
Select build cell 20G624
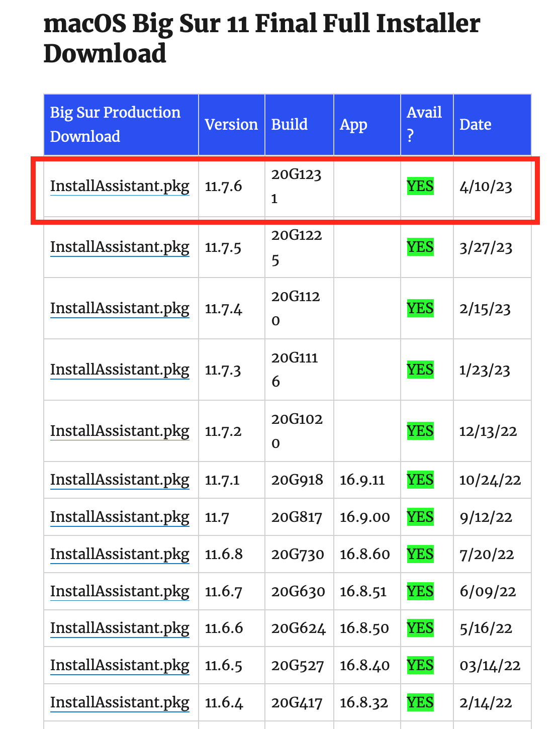coord(299,628)
